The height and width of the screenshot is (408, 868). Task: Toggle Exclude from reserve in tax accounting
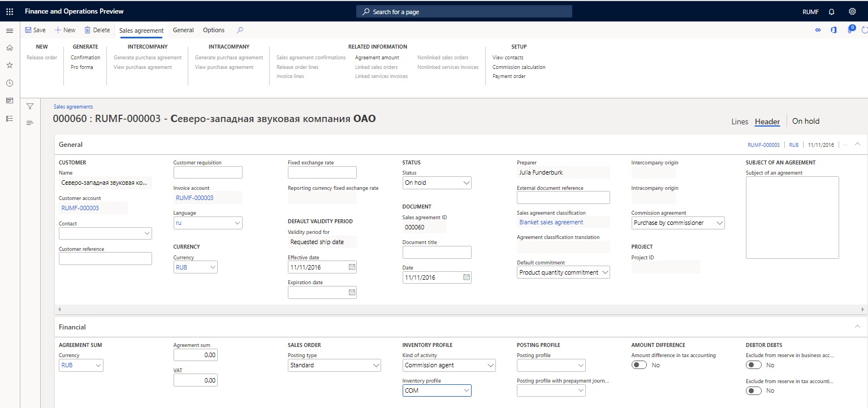pyautogui.click(x=754, y=390)
